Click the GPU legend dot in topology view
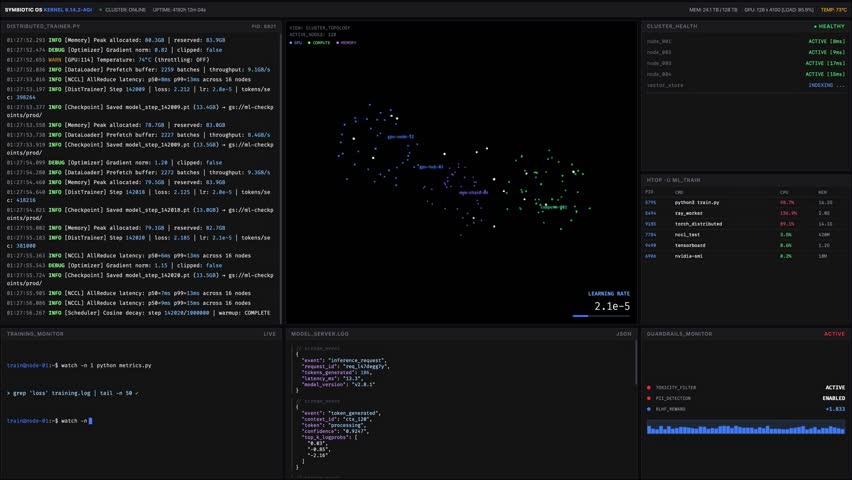The height and width of the screenshot is (480, 852). [x=291, y=43]
